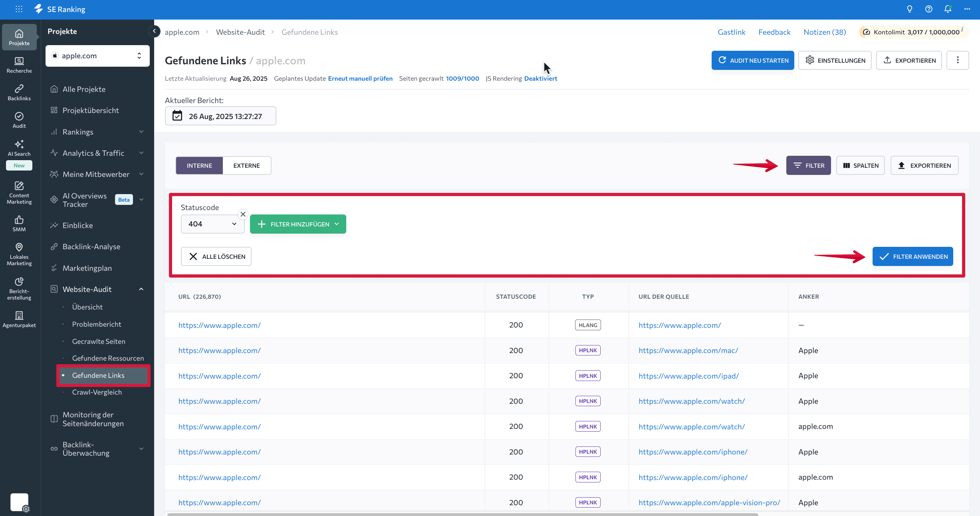Click the user avatar with settings gear
Screen dimensions: 980x516
pyautogui.click(x=19, y=502)
